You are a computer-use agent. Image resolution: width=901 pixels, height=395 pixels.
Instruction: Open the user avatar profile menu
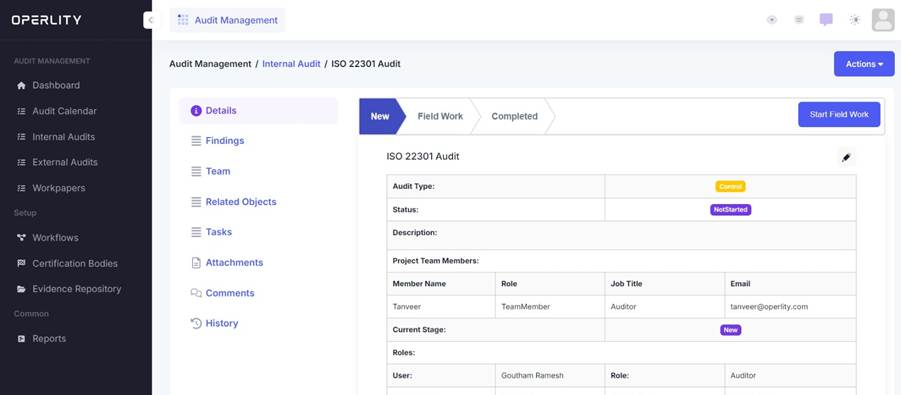coord(883,20)
